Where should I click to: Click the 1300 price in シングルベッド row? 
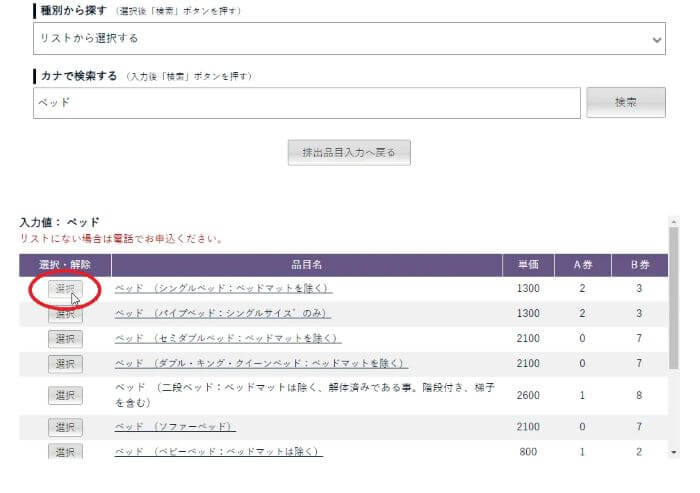[528, 288]
